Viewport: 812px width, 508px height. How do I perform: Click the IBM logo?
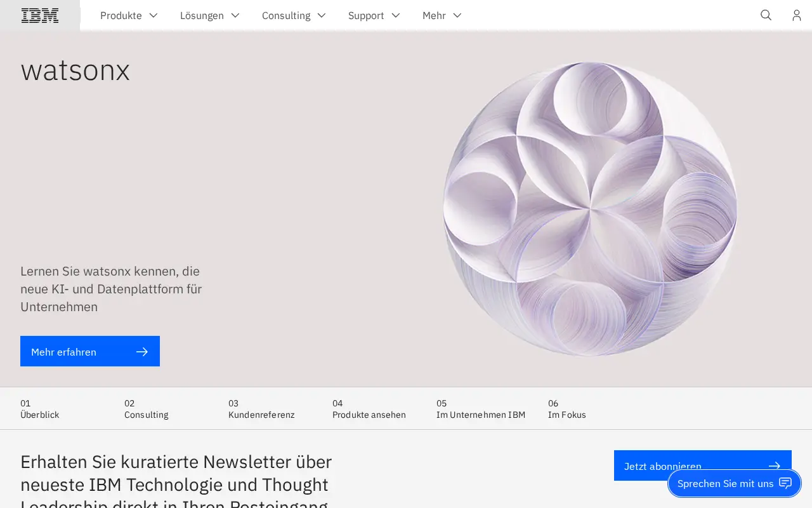40,15
